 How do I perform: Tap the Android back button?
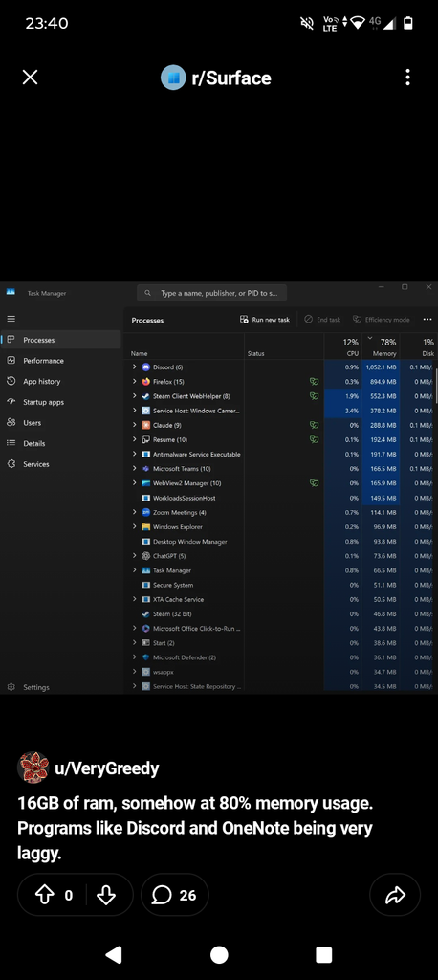pyautogui.click(x=113, y=954)
